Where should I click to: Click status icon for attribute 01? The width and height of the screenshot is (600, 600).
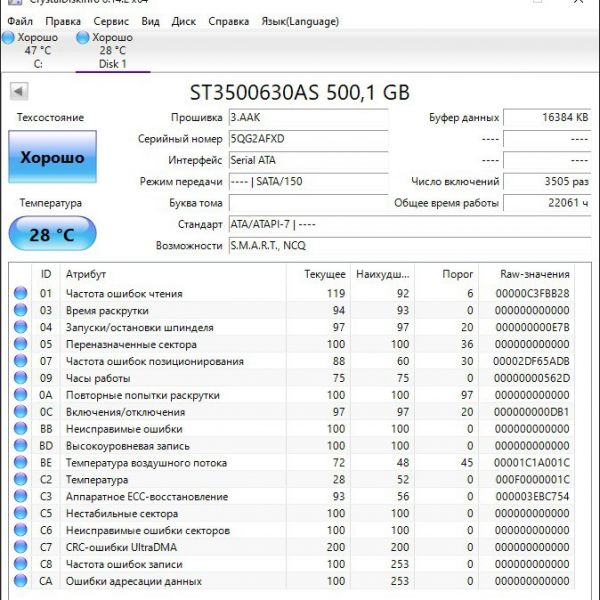[20, 293]
